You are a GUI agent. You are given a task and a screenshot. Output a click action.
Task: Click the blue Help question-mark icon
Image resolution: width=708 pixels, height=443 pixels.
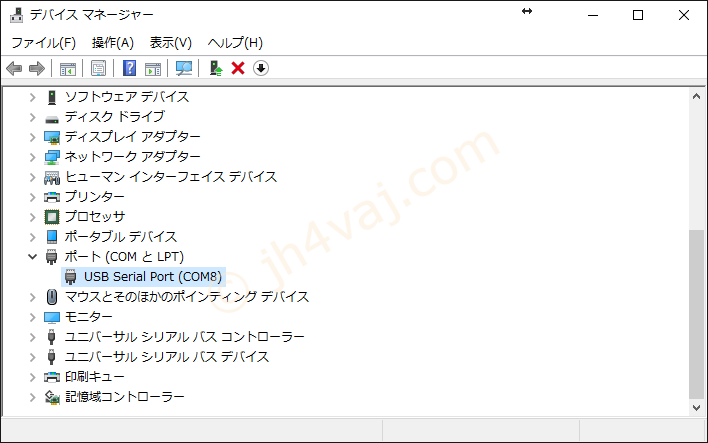coord(130,68)
